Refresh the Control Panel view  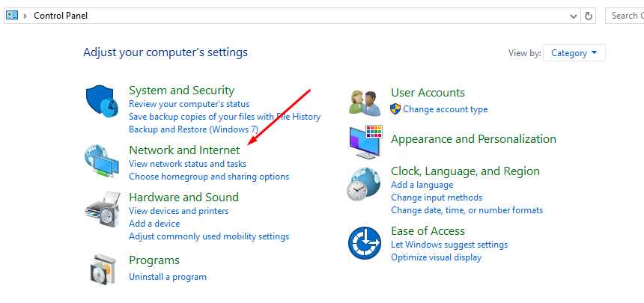click(588, 16)
